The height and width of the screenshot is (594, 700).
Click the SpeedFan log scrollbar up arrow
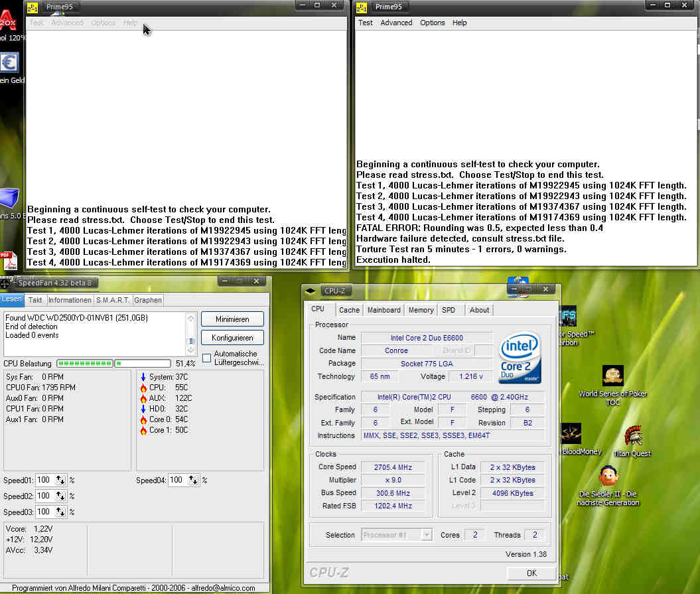coord(191,319)
